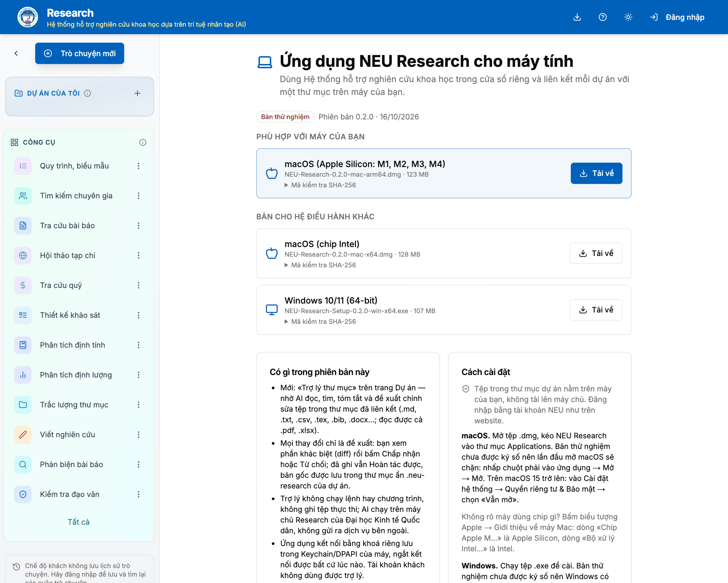Click the laptop icon beside page title
The height and width of the screenshot is (583, 728).
tap(265, 62)
